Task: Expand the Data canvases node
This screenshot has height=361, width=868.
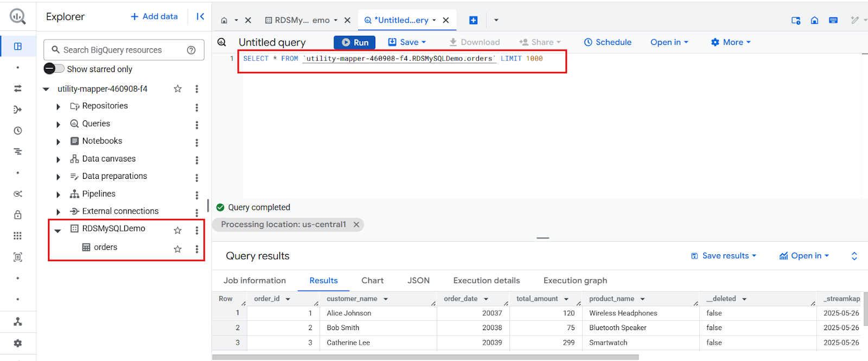Action: point(58,160)
